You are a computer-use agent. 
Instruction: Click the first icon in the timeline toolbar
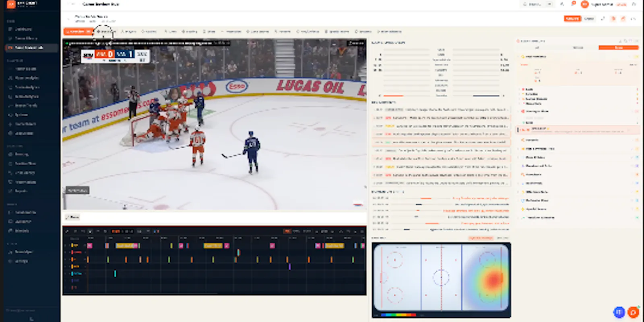67,231
